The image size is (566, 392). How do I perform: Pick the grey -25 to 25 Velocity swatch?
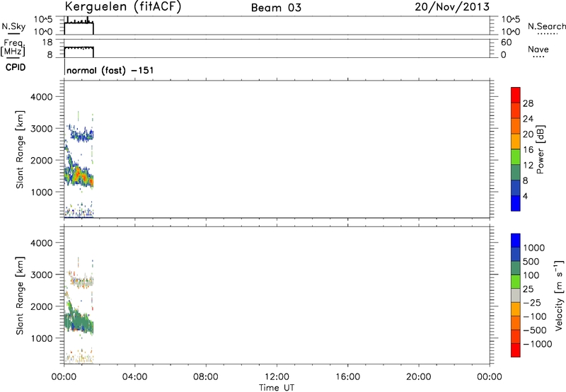[516, 295]
